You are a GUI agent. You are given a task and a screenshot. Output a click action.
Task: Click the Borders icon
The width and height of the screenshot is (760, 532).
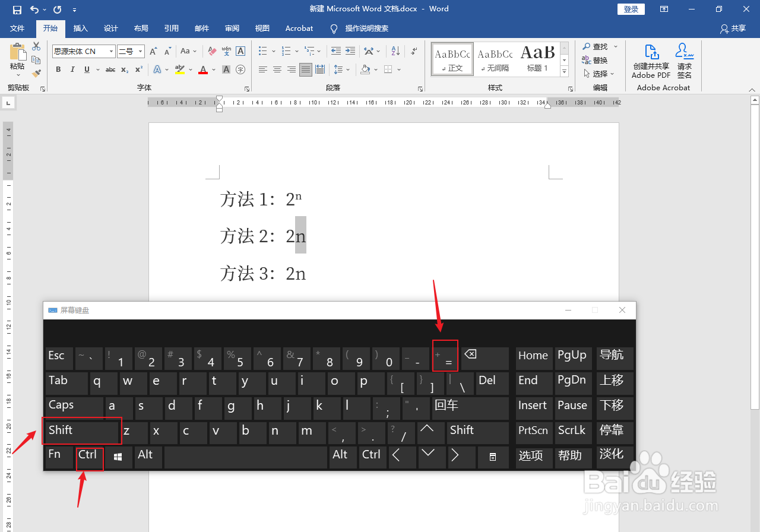(x=388, y=69)
